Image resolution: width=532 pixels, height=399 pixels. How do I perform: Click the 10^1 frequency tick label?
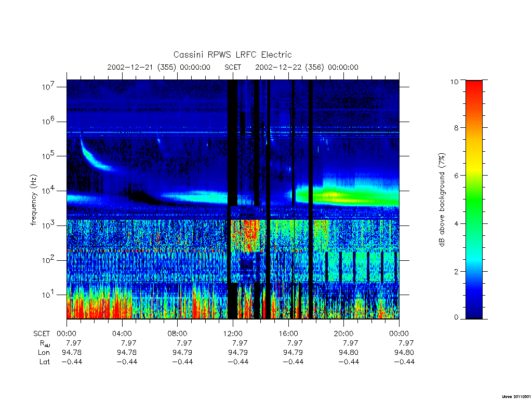pos(49,295)
